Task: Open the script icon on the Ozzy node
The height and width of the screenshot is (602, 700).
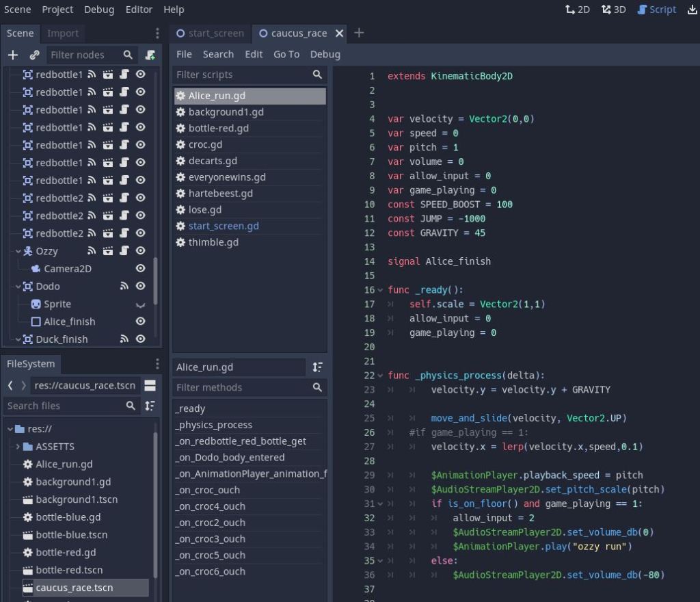Action: 124,251
